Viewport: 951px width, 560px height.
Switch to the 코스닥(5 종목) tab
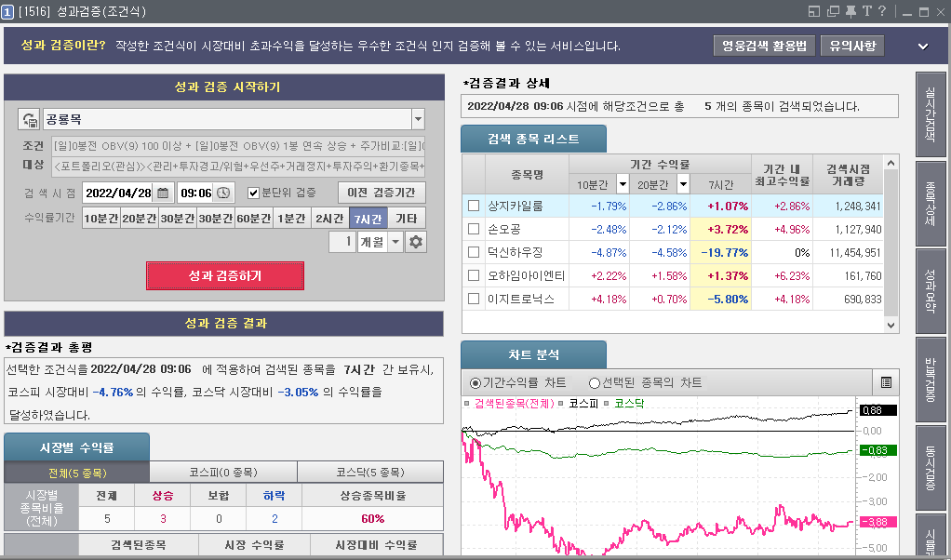pos(370,473)
